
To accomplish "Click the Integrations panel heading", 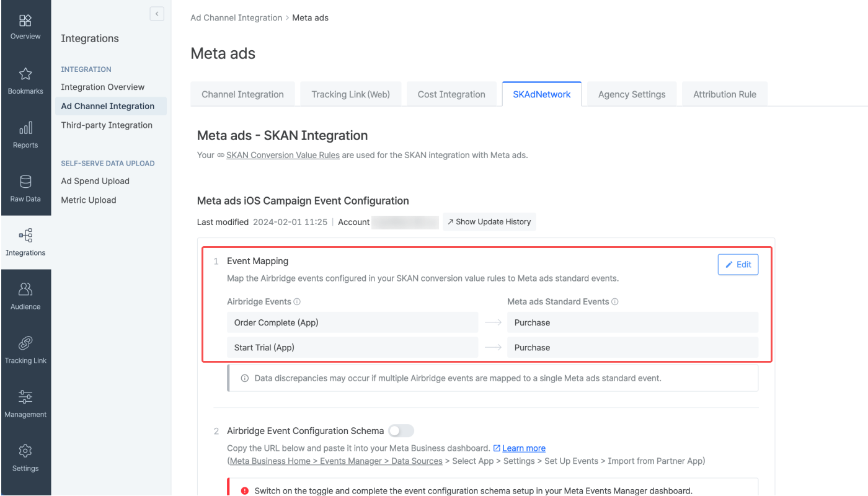I will (x=90, y=38).
